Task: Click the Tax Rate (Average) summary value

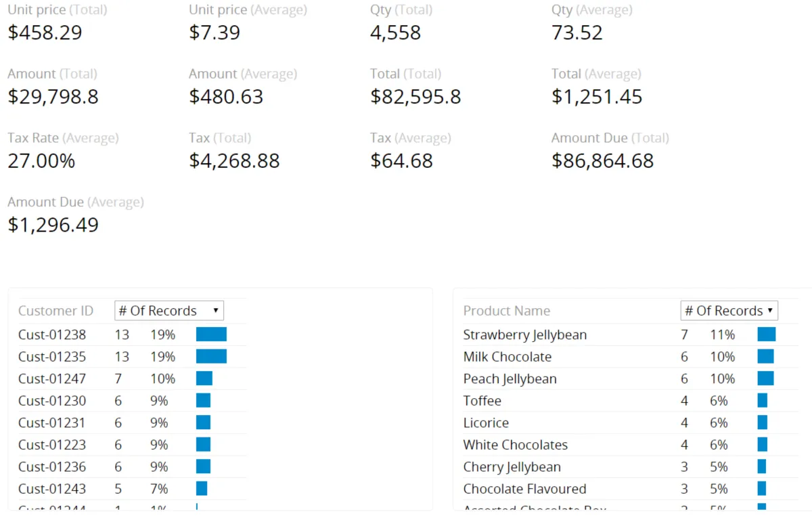Action: click(41, 161)
